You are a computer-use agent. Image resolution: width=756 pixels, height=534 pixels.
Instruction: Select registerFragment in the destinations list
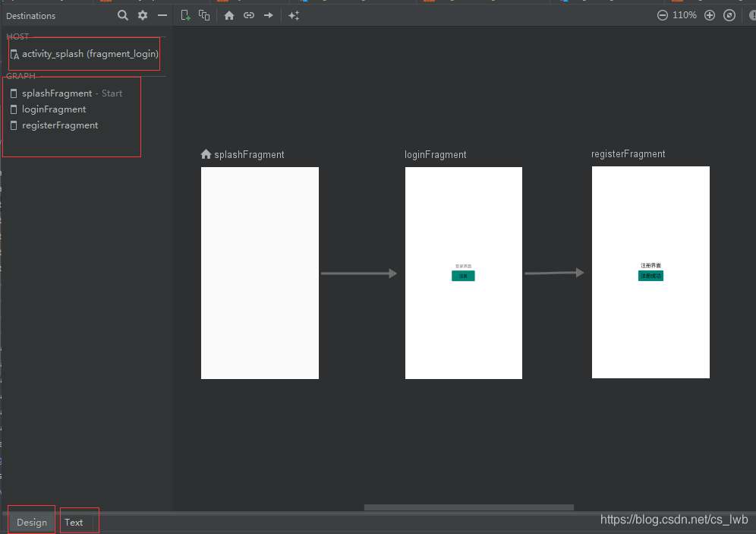(55, 125)
